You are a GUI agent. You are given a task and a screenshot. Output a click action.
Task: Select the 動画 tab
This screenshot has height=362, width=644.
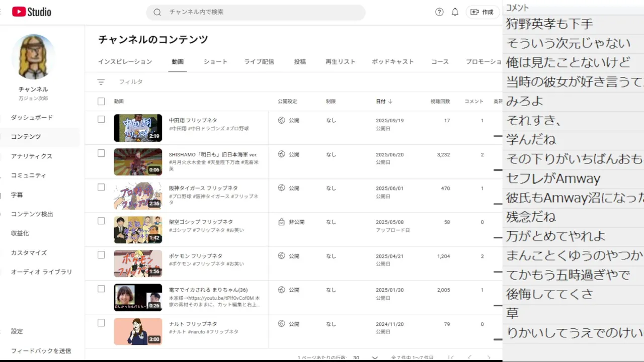(178, 62)
